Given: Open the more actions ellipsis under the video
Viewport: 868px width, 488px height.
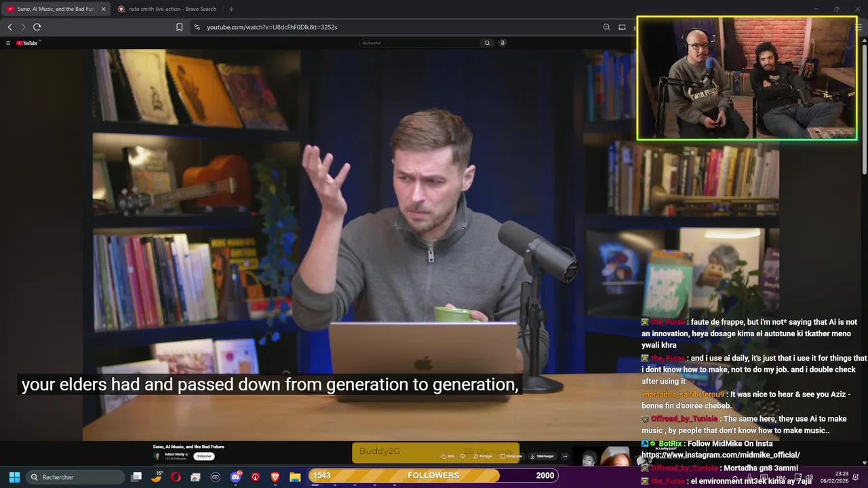Looking at the screenshot, I should [x=565, y=456].
